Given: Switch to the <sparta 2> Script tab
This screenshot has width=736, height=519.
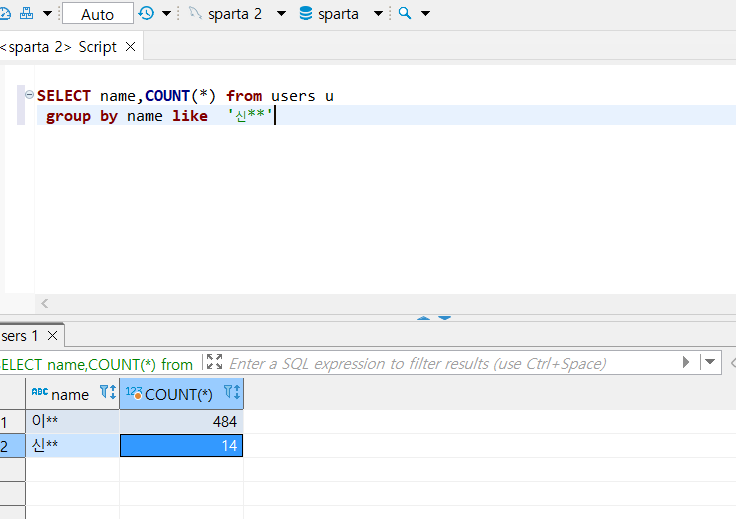Looking at the screenshot, I should point(59,47).
